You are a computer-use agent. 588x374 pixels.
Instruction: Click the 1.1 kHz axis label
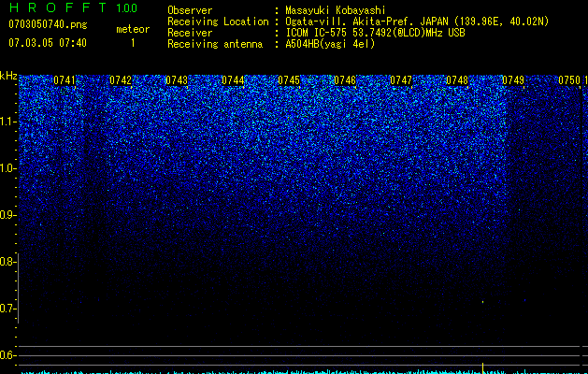(x=7, y=122)
